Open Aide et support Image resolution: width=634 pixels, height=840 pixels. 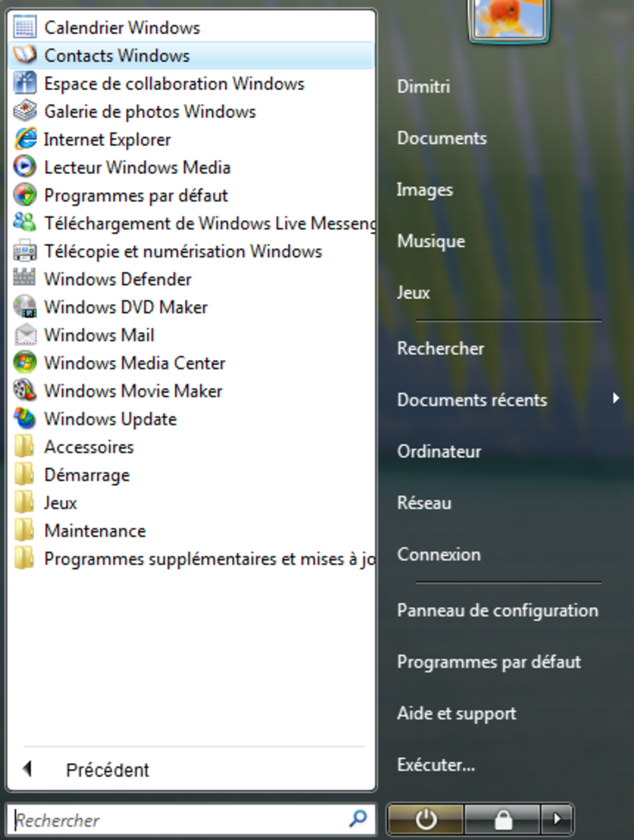tap(457, 713)
